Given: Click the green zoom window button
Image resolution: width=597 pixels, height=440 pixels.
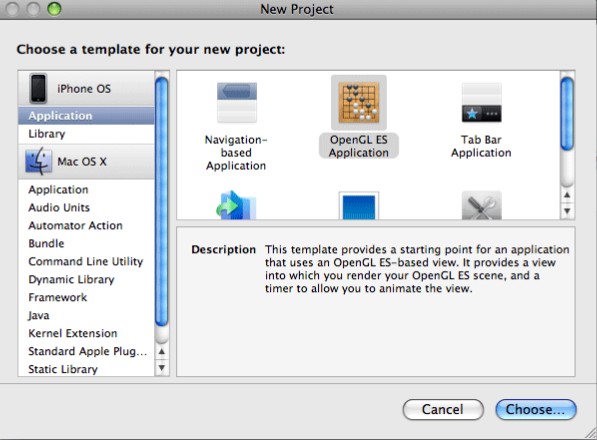Looking at the screenshot, I should point(54,9).
